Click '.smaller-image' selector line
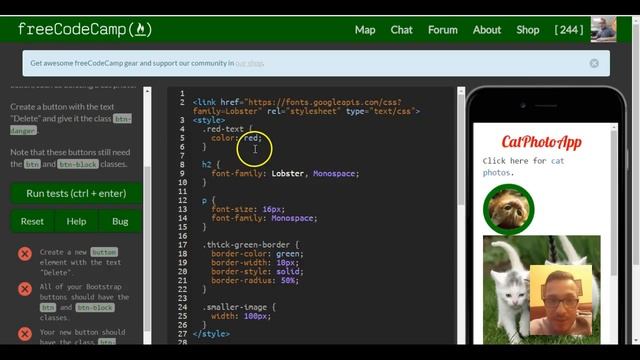 [239, 307]
